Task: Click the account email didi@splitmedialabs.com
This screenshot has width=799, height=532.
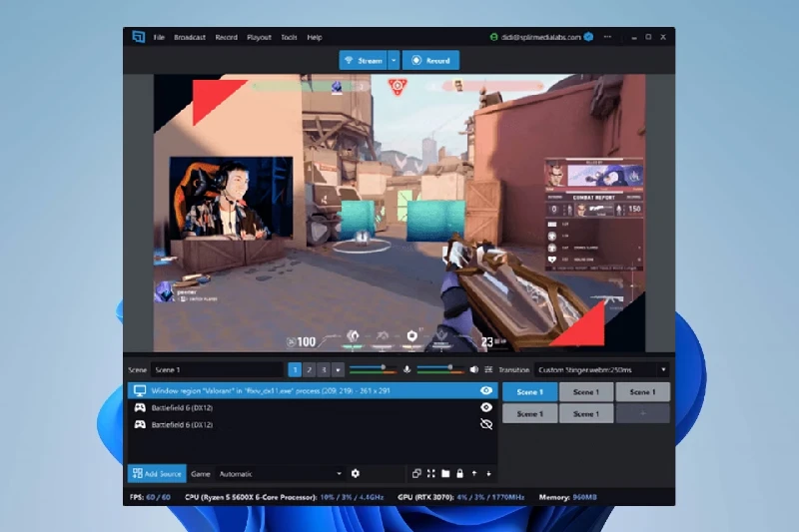Action: pyautogui.click(x=540, y=37)
